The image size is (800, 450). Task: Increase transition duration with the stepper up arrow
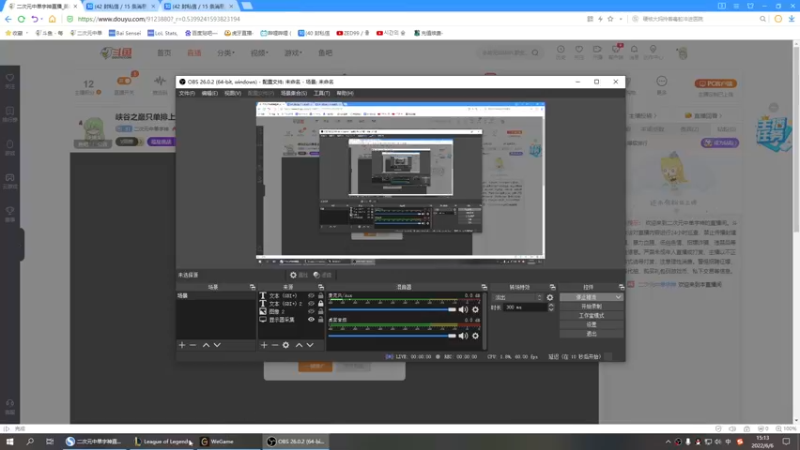point(551,305)
